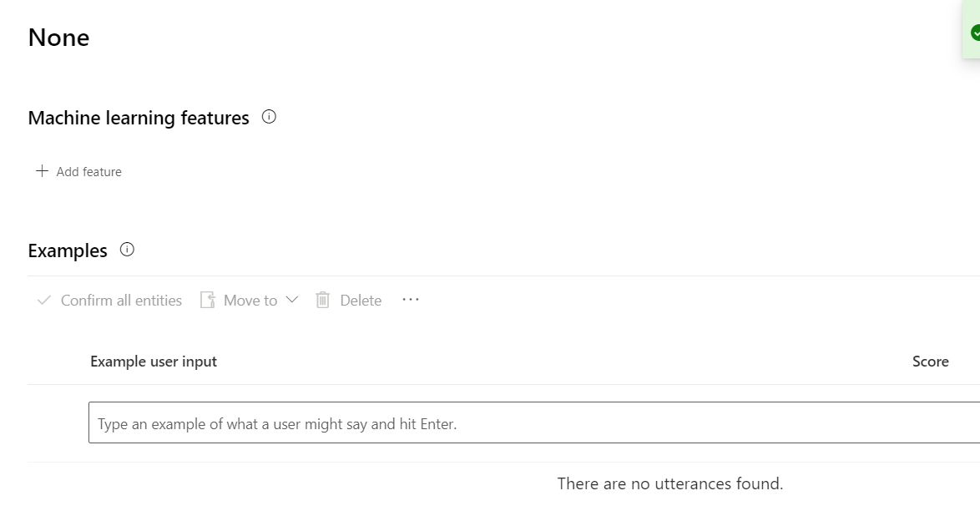Click the trash can Delete icon
Image resolution: width=980 pixels, height=516 pixels.
tap(323, 301)
